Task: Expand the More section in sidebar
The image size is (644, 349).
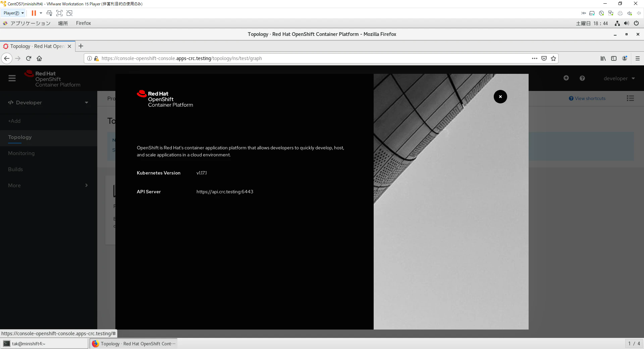Action: click(x=49, y=186)
